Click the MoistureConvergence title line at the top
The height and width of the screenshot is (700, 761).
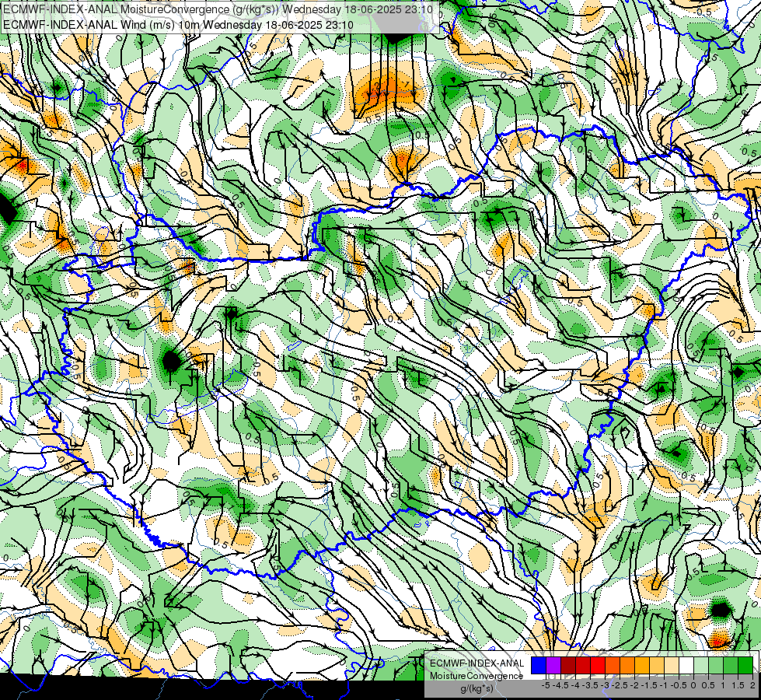218,9
